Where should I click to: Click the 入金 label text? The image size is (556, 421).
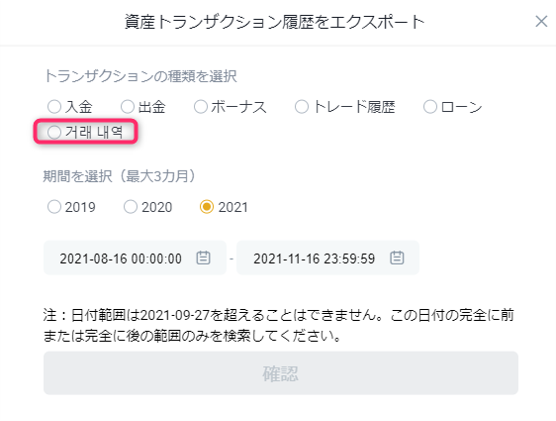[x=79, y=107]
